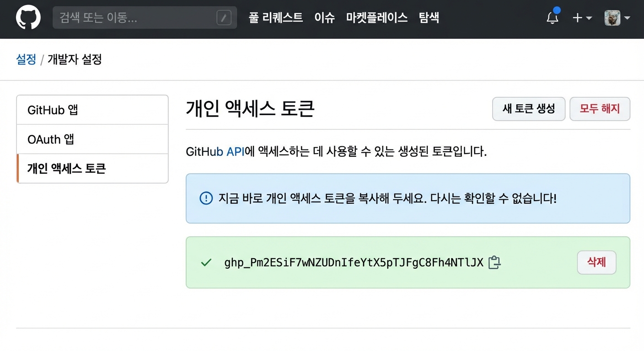Click the 개발자 설정 breadcrumb text
The width and height of the screenshot is (644, 351).
[75, 59]
